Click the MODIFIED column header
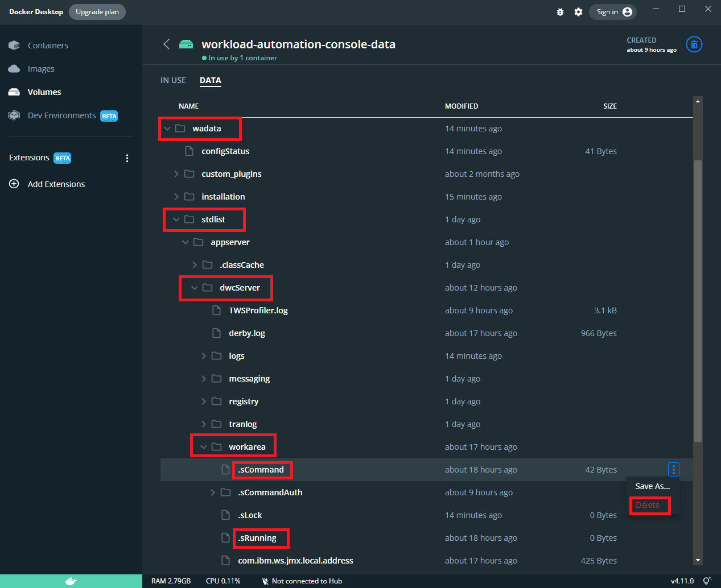The width and height of the screenshot is (721, 588). coord(462,106)
